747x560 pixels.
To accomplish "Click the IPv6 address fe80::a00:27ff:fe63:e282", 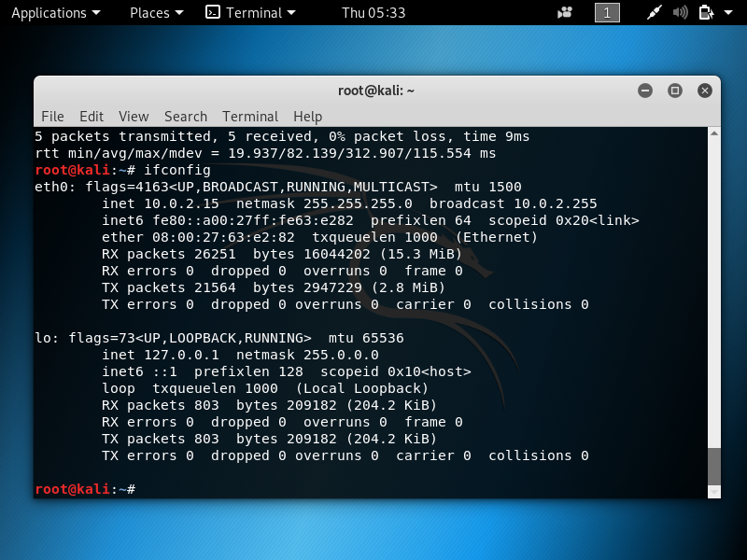I will click(x=253, y=220).
